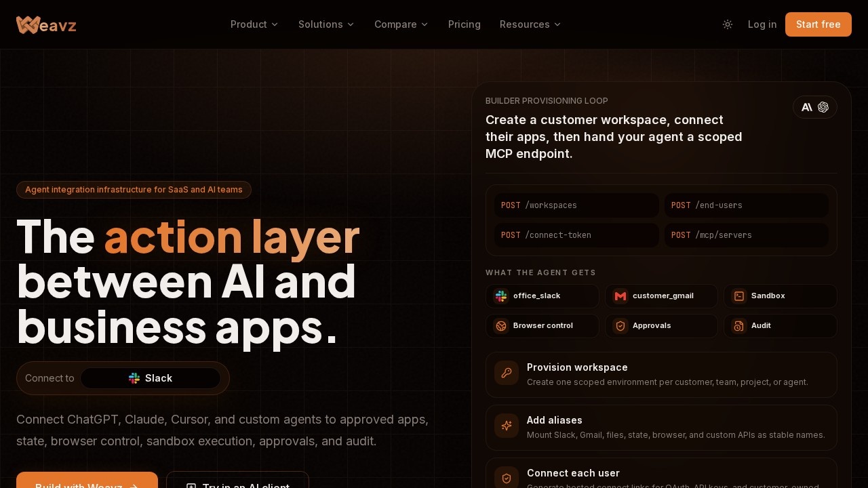The image size is (868, 488).
Task: Click the BUILDER PROVISIONING LOOP heading
Action: [547, 101]
